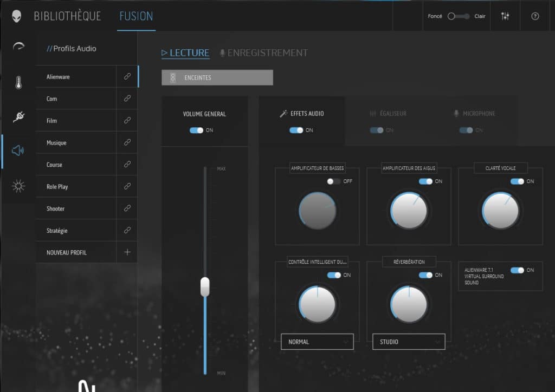The height and width of the screenshot is (392, 555).
Task: Click the plus icon beside Nouveau Profil
Action: pyautogui.click(x=127, y=252)
